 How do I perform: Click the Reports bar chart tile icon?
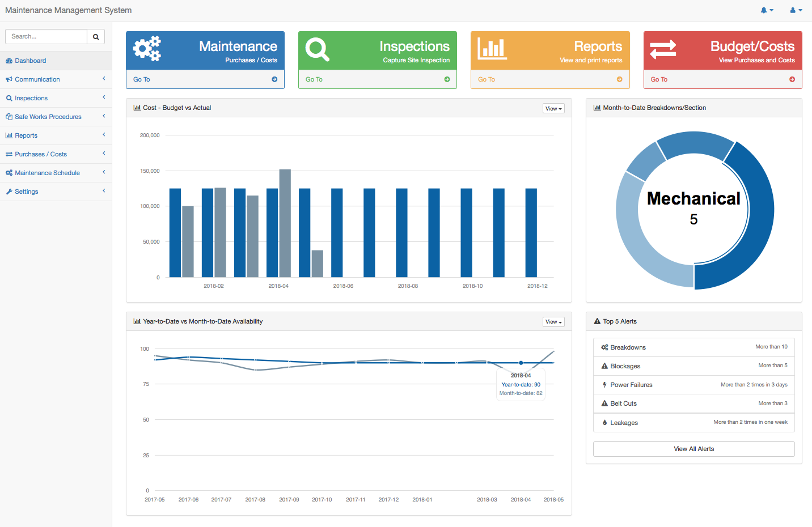[492, 49]
